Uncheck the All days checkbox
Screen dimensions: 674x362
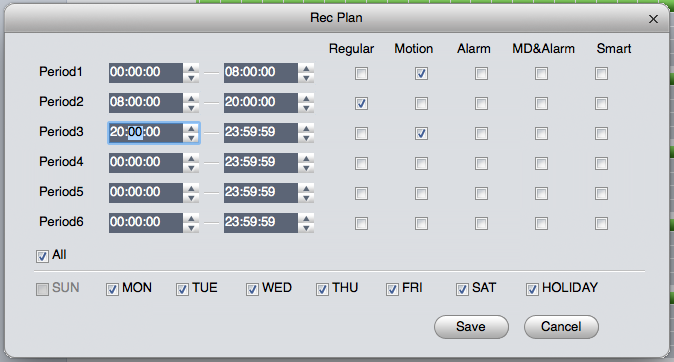42,256
